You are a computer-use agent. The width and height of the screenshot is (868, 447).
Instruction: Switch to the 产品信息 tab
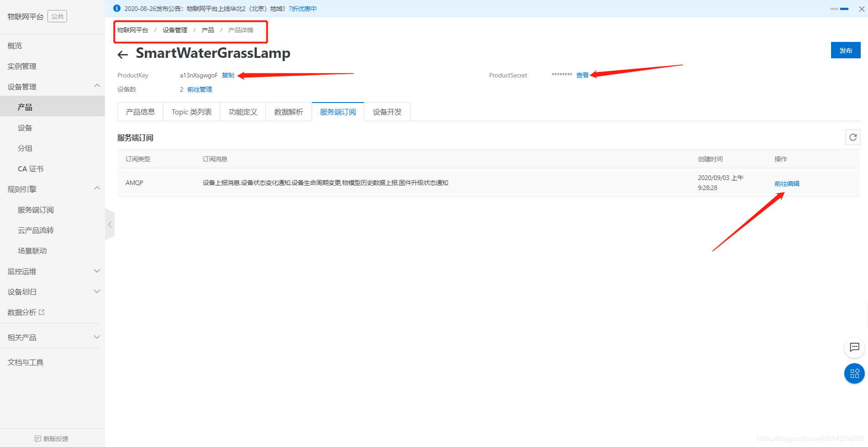pyautogui.click(x=140, y=112)
